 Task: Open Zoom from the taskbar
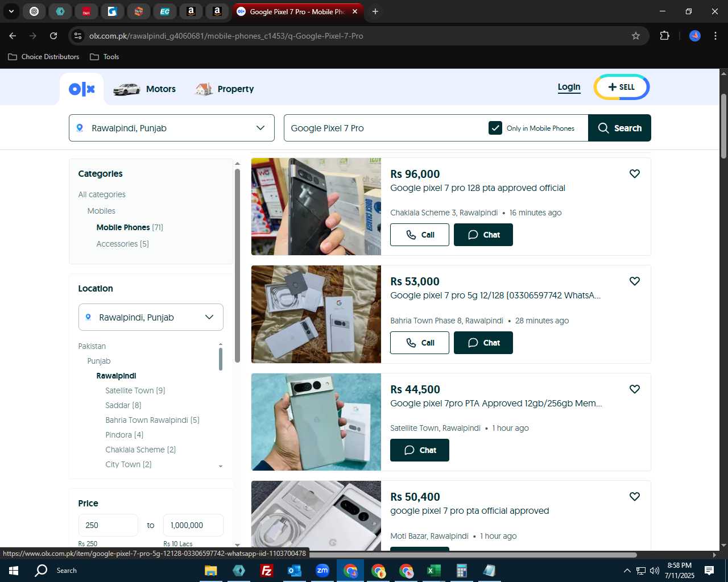click(322, 571)
